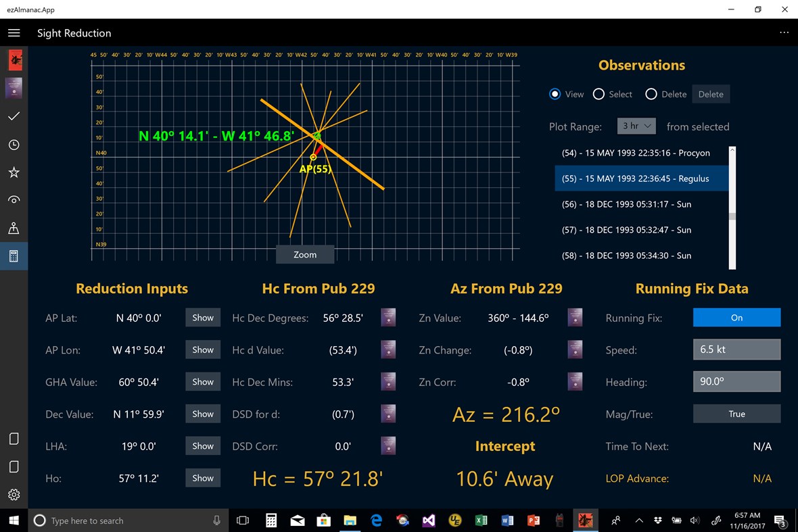Open Pub 229 reference for Zn Value
The image size is (798, 532).
(x=575, y=317)
